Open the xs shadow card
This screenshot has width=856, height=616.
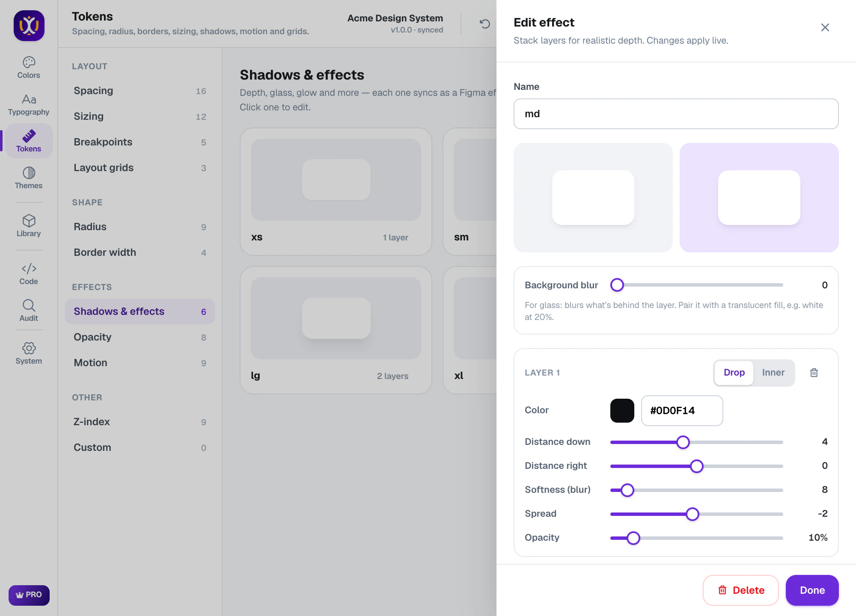pyautogui.click(x=336, y=192)
